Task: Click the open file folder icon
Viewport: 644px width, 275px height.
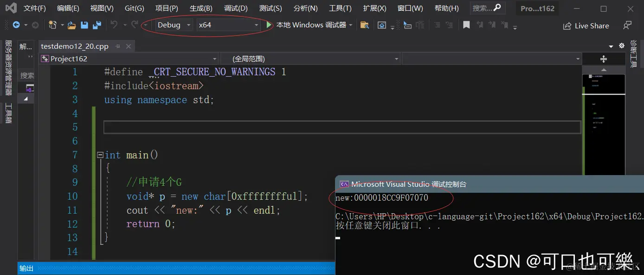Action: (x=71, y=26)
